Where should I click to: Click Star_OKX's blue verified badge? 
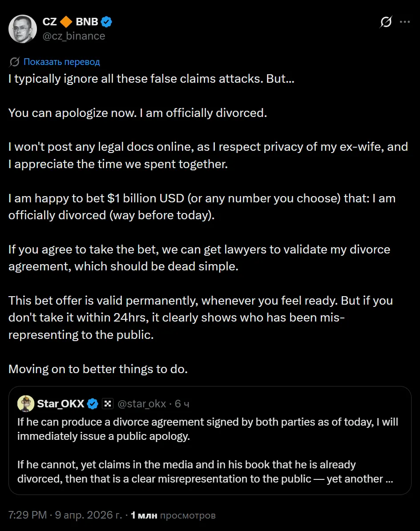click(x=93, y=404)
